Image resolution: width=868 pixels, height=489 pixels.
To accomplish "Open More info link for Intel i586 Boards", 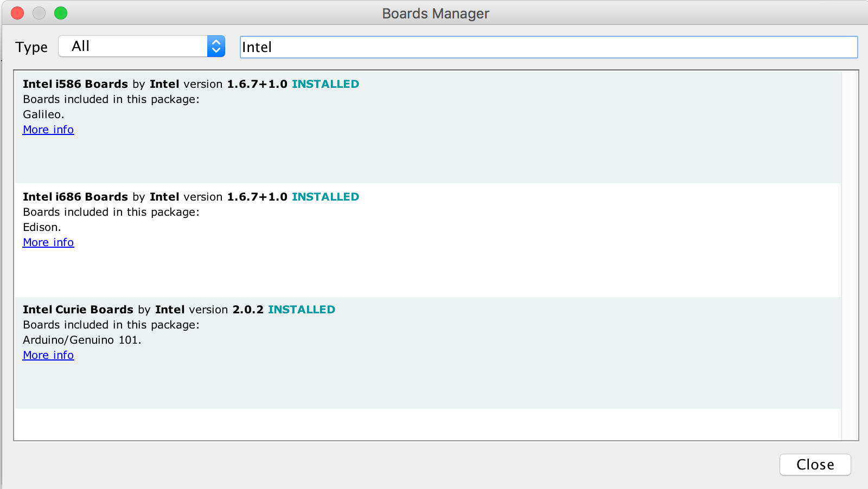I will point(48,130).
